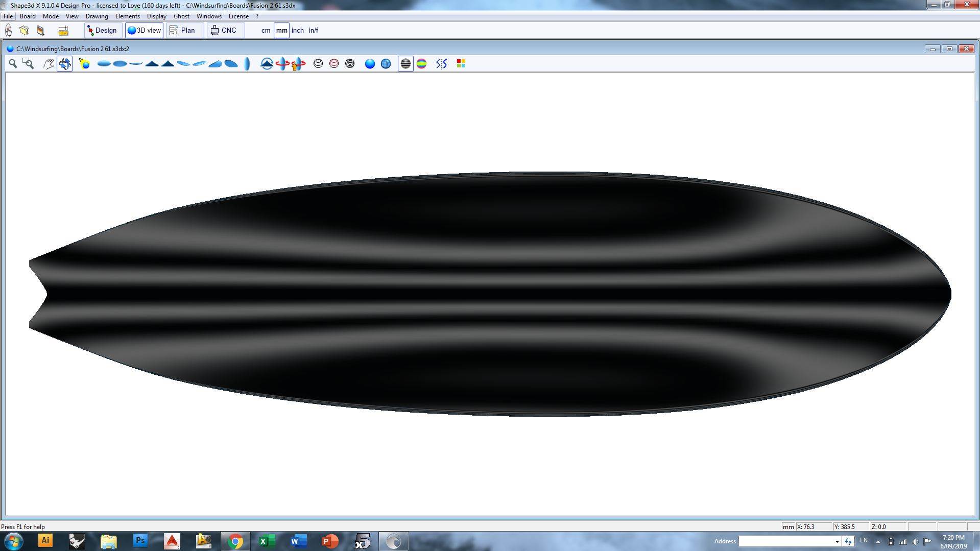The width and height of the screenshot is (980, 551).
Task: Show hidden system tray icons
Action: (x=878, y=541)
